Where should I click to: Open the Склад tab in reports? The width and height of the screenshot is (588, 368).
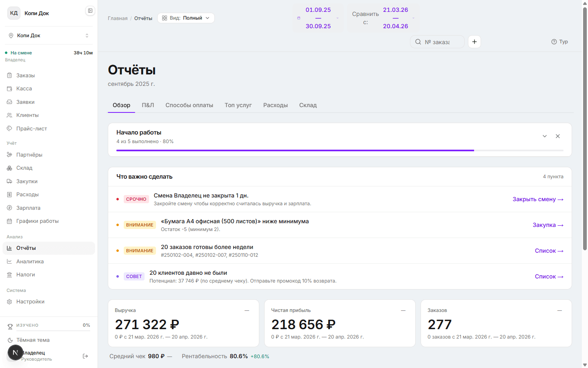pos(308,105)
